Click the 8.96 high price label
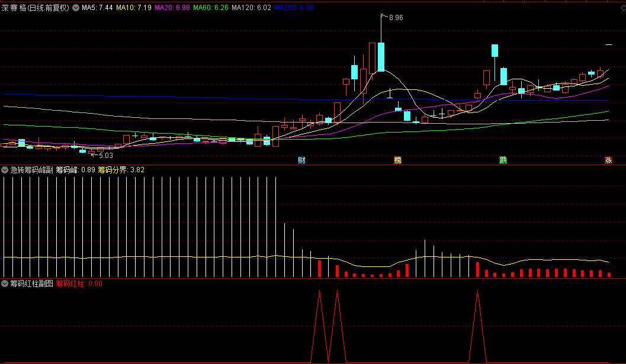Viewport: 626px width, 364px height. pos(396,18)
